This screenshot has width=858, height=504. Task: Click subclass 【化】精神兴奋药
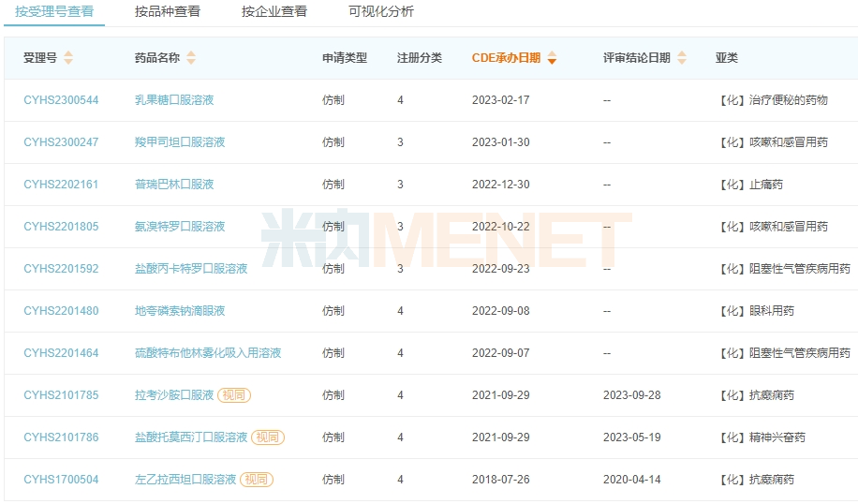(x=761, y=437)
